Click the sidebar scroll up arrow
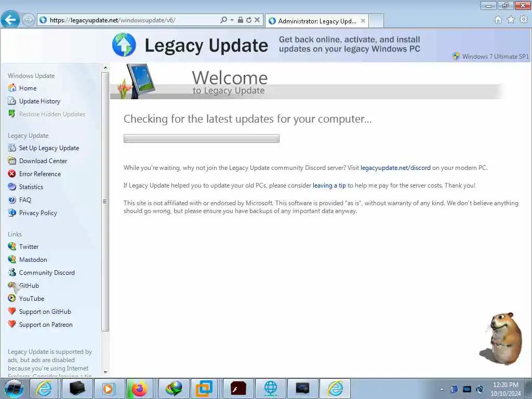532x399 pixels. click(x=105, y=68)
